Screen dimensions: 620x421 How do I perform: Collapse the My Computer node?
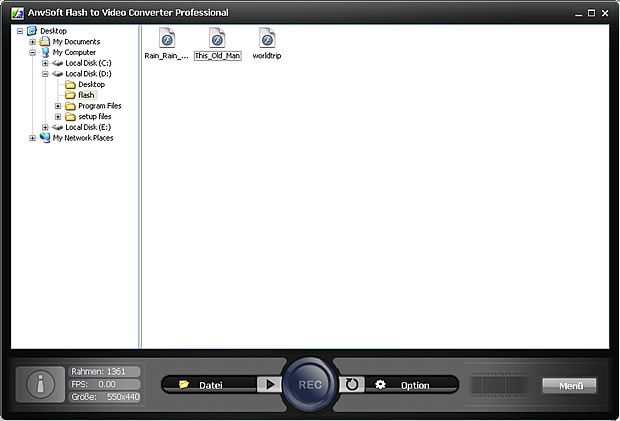pyautogui.click(x=32, y=52)
